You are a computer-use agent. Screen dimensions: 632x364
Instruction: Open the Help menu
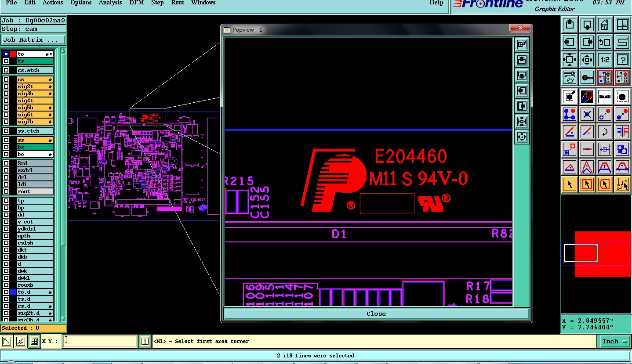point(436,3)
